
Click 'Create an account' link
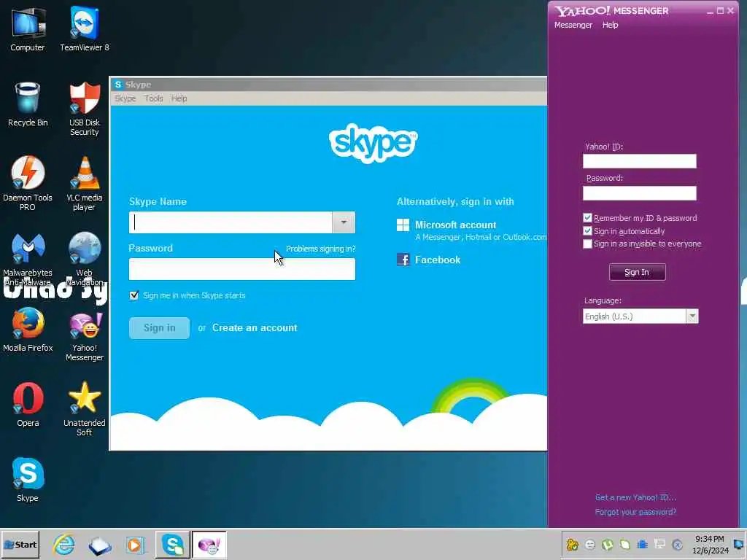point(255,327)
